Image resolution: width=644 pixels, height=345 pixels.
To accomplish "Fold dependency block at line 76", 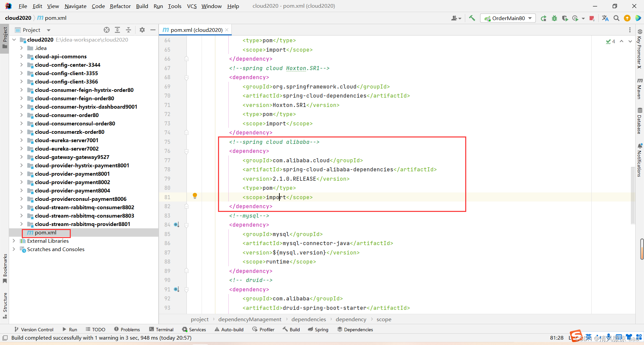I will pos(186,151).
